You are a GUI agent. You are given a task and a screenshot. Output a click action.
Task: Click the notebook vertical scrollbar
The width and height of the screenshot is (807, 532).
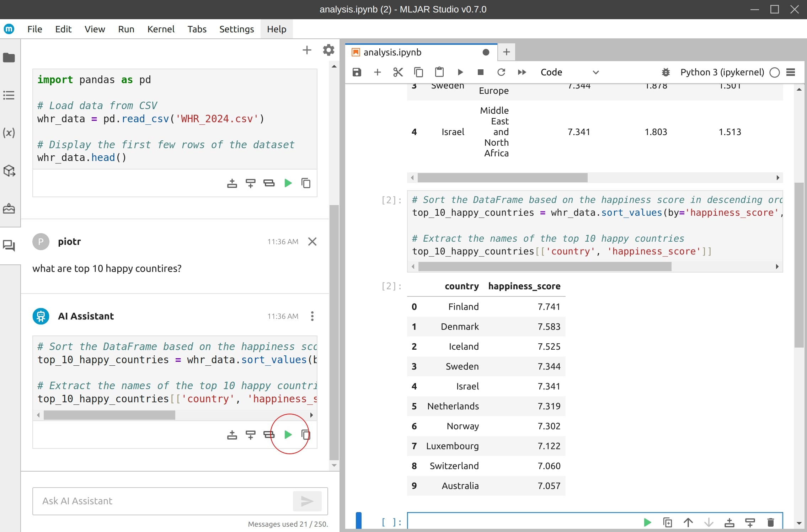pyautogui.click(x=799, y=265)
